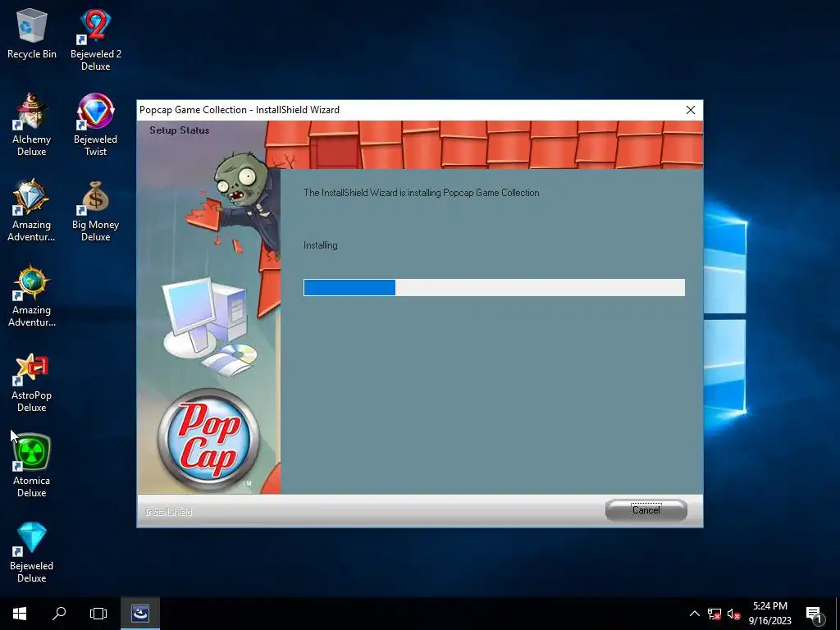Screen dimensions: 840x630
Task: Select the AstroPop Deluxe shortcut
Action: click(x=32, y=381)
